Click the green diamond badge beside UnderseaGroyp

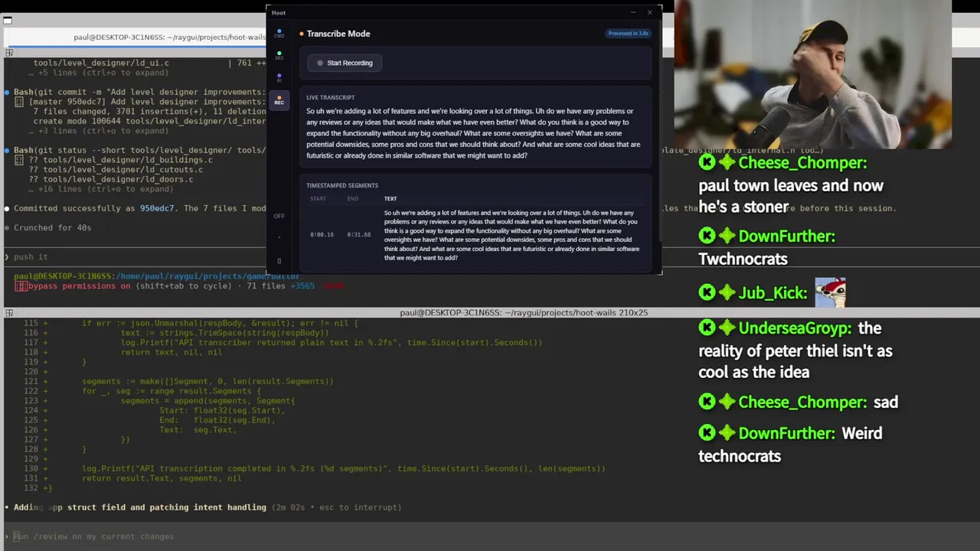click(x=727, y=328)
